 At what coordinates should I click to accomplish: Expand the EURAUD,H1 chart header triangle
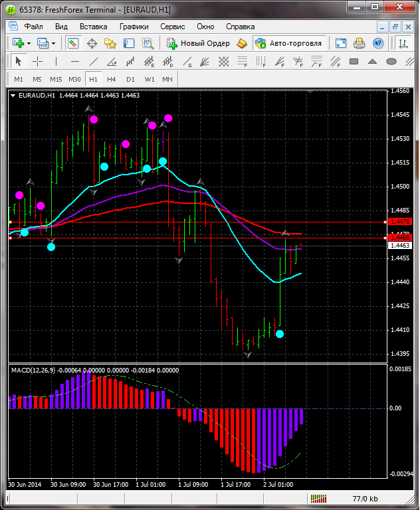[13, 95]
